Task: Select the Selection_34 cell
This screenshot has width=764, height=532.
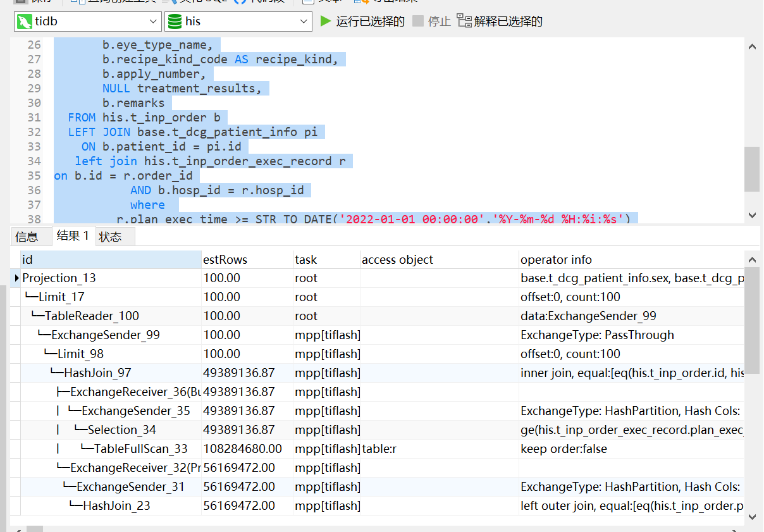Action: (111, 430)
